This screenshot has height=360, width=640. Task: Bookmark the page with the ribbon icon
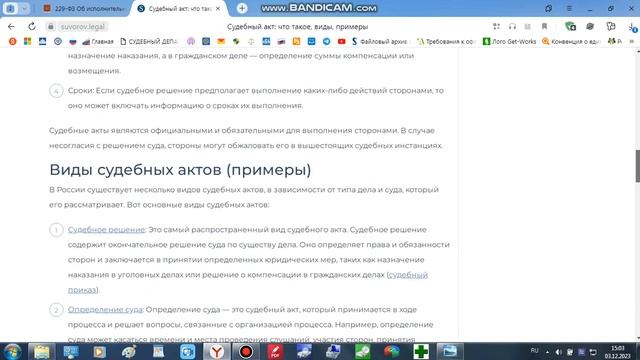click(x=544, y=27)
